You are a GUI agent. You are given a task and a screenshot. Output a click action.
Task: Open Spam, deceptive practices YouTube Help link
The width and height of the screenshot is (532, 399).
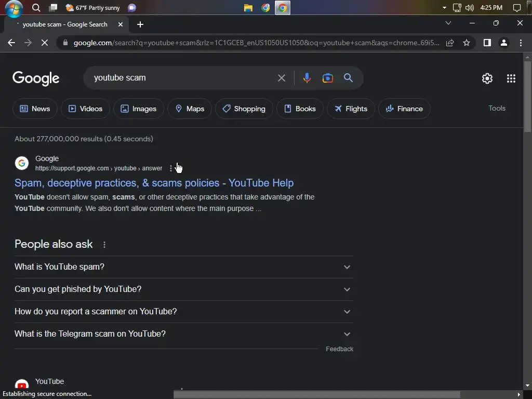[154, 183]
